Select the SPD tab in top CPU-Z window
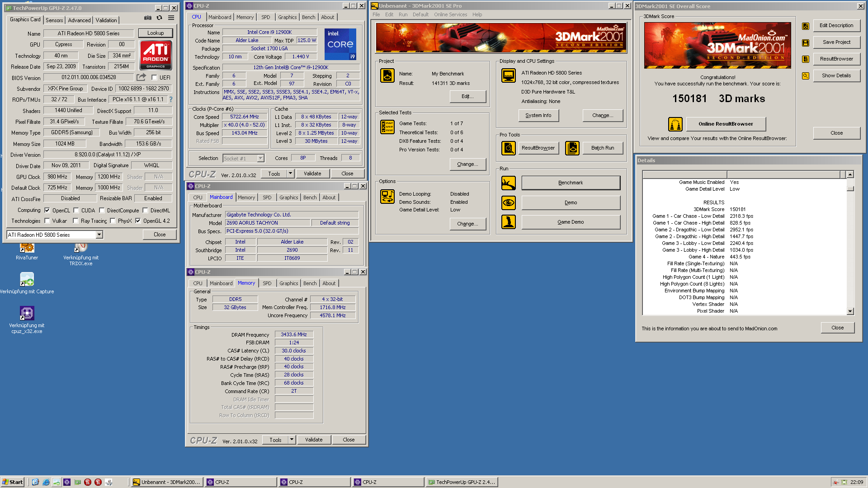Image resolution: width=868 pixels, height=488 pixels. coord(265,17)
